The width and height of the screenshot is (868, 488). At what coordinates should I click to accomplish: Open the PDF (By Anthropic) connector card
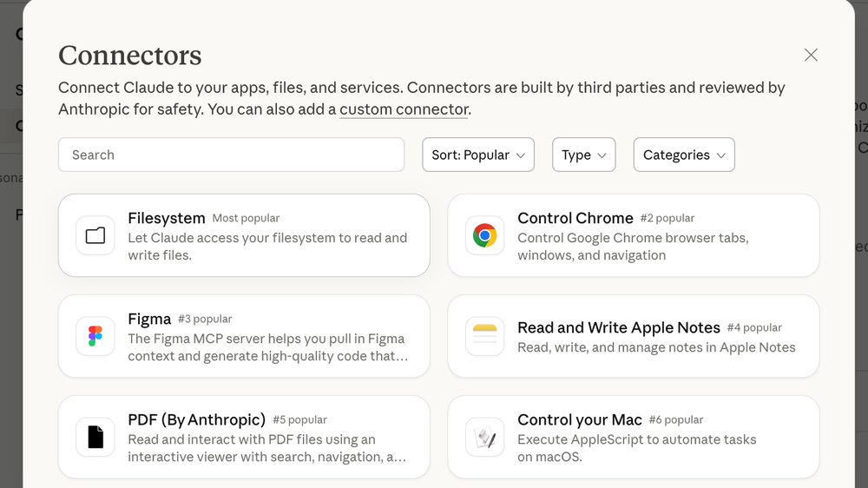click(244, 437)
